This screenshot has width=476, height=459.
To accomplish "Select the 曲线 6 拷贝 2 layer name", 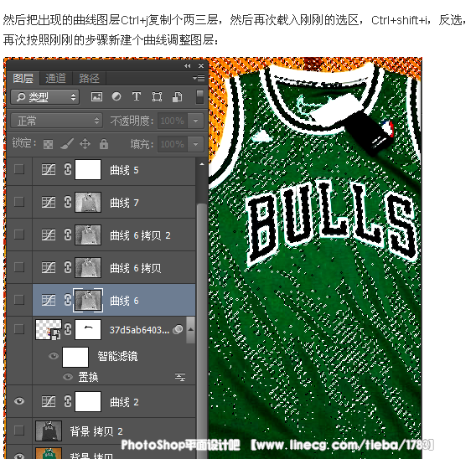I will coord(140,235).
